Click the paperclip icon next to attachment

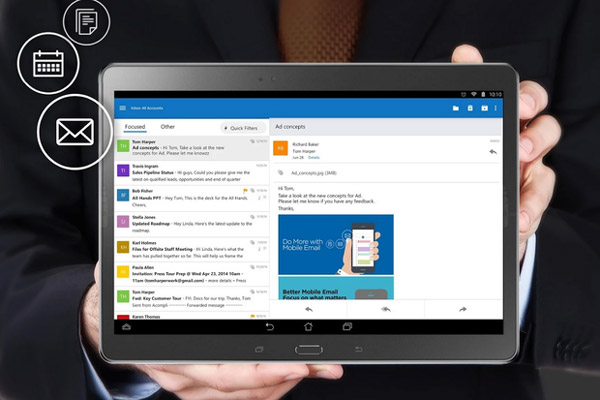[281, 173]
